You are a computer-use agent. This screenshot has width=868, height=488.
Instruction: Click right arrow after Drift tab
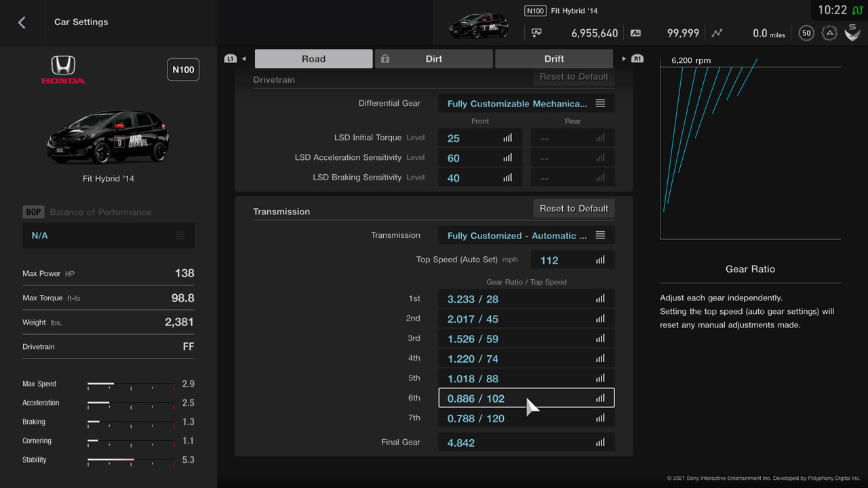tap(624, 59)
